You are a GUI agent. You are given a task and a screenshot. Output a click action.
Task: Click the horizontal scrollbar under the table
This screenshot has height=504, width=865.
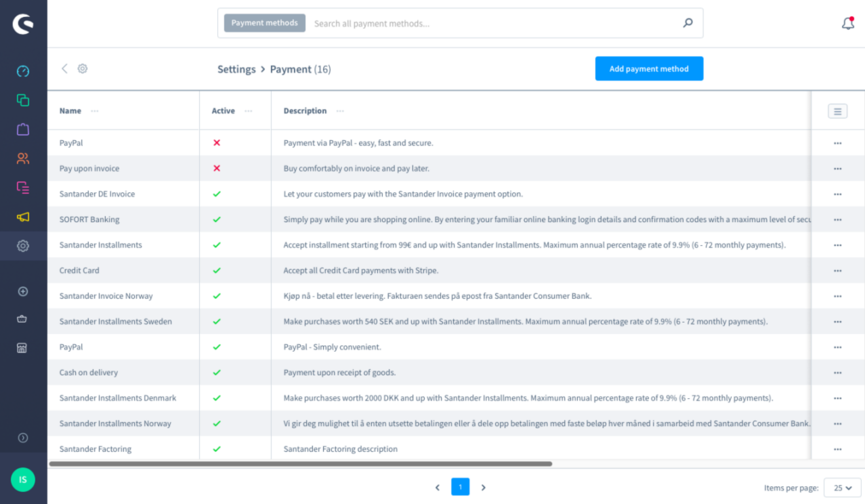[x=301, y=464]
